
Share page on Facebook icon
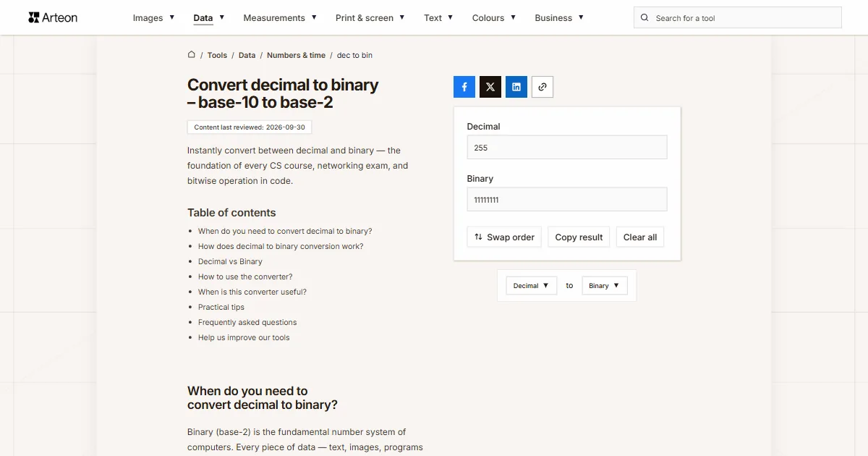point(464,87)
